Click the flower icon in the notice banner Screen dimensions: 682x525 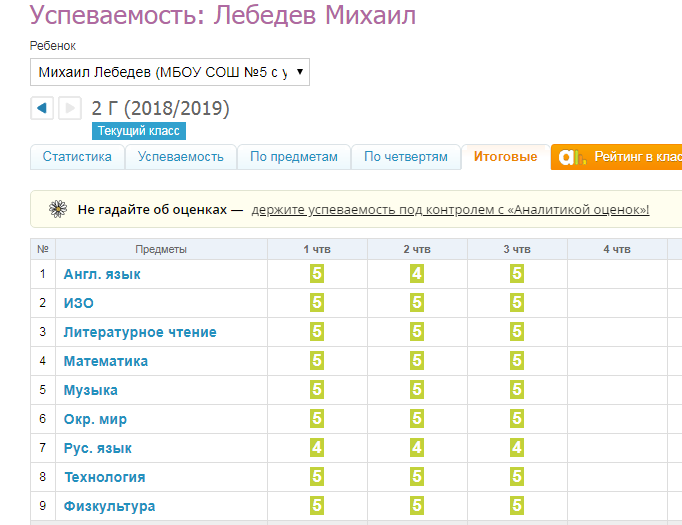coord(58,209)
